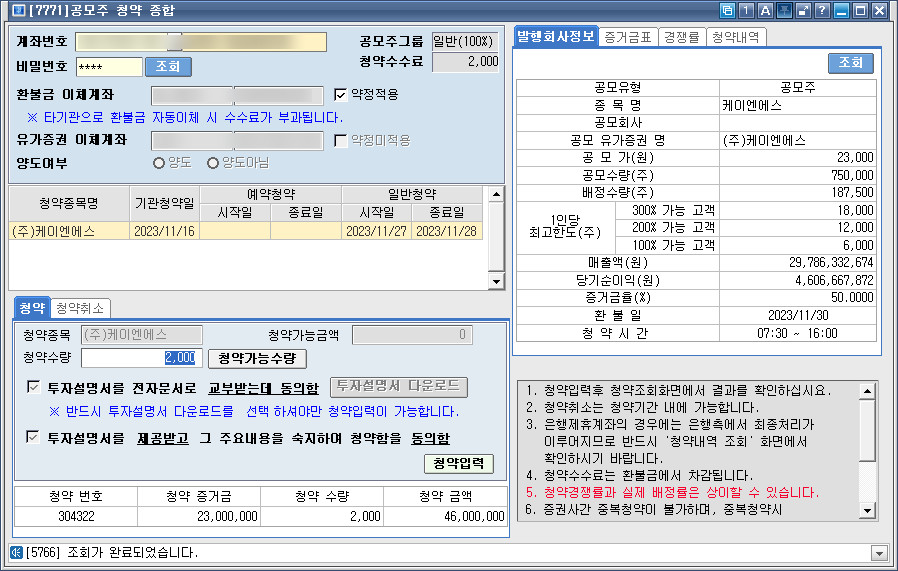The height and width of the screenshot is (571, 898).
Task: Click the number 1 icon in title bar
Action: click(x=746, y=10)
